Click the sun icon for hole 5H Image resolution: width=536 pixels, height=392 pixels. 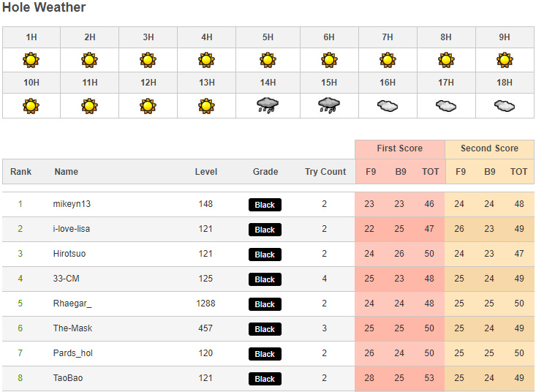click(267, 60)
